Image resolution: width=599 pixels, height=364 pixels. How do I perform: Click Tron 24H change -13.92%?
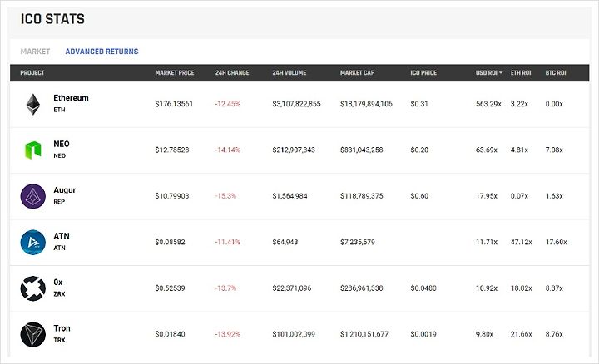pyautogui.click(x=228, y=334)
